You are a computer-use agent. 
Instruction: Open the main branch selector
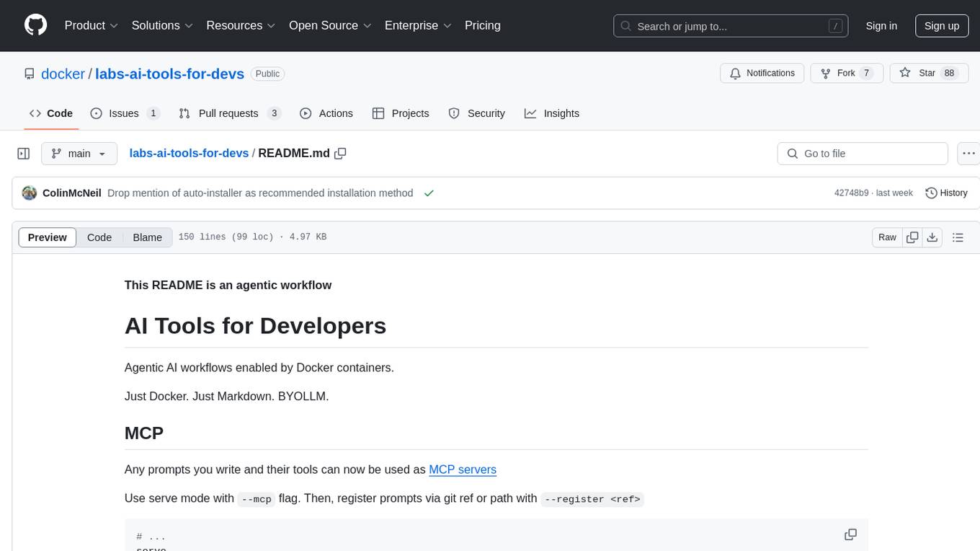click(x=79, y=154)
